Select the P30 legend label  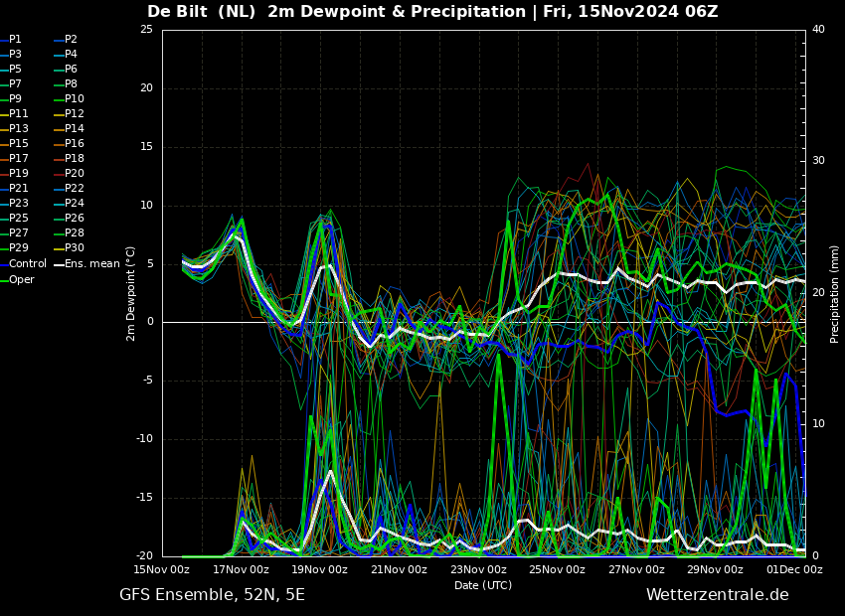(75, 248)
